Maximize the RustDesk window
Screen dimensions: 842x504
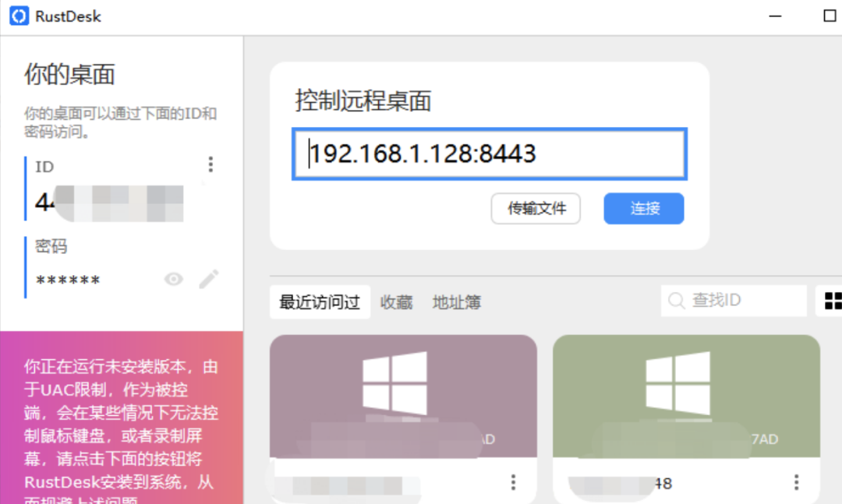[x=830, y=16]
